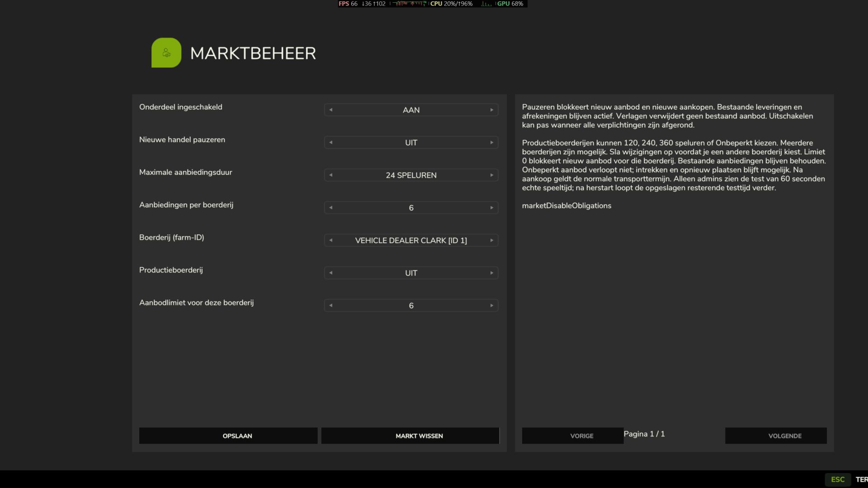
Task: Increase Aanbodlimiet voor deze boerderij right arrow
Action: [x=492, y=305]
